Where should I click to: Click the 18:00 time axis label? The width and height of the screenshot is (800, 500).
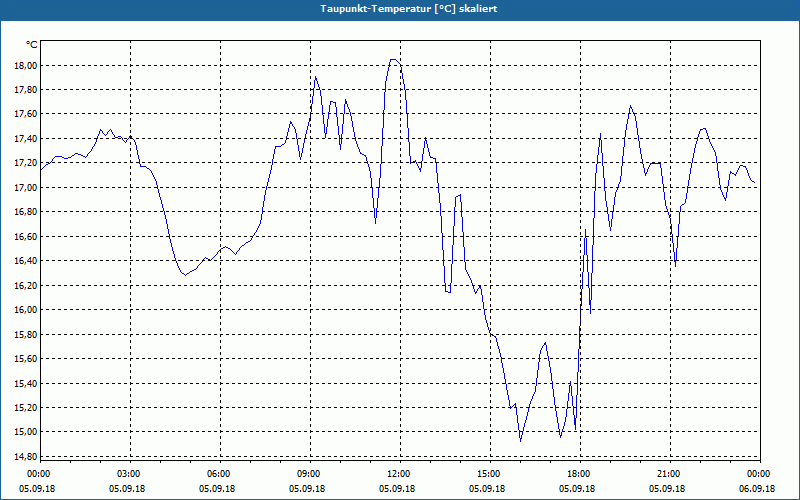coord(581,474)
